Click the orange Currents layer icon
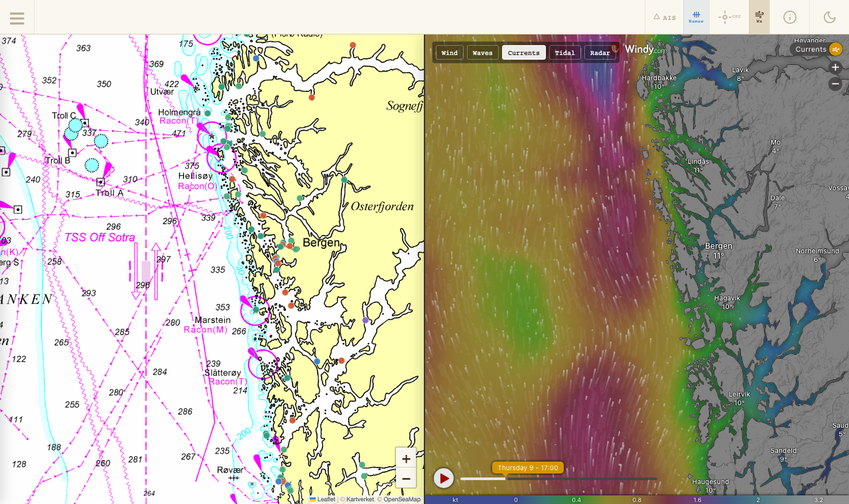This screenshot has height=504, width=849. 836,49
